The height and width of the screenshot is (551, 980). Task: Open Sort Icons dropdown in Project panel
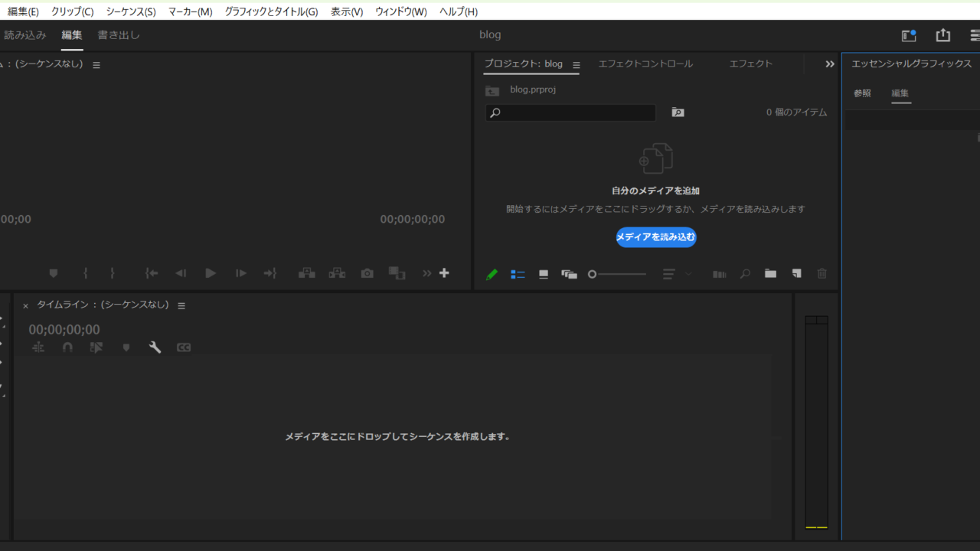[x=677, y=274]
